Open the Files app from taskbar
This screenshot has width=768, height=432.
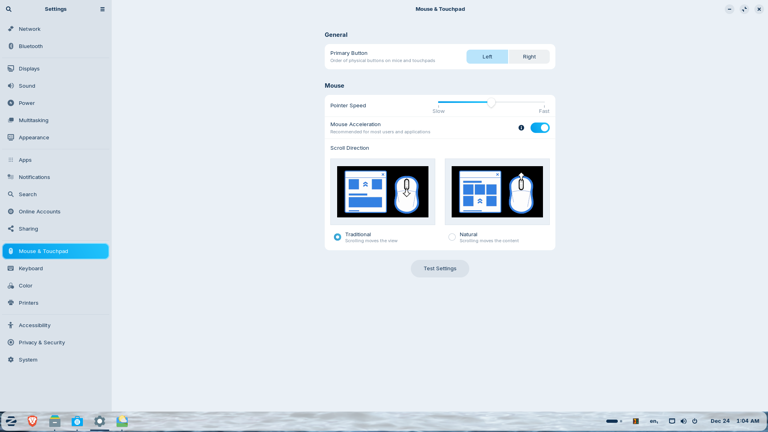(x=55, y=421)
